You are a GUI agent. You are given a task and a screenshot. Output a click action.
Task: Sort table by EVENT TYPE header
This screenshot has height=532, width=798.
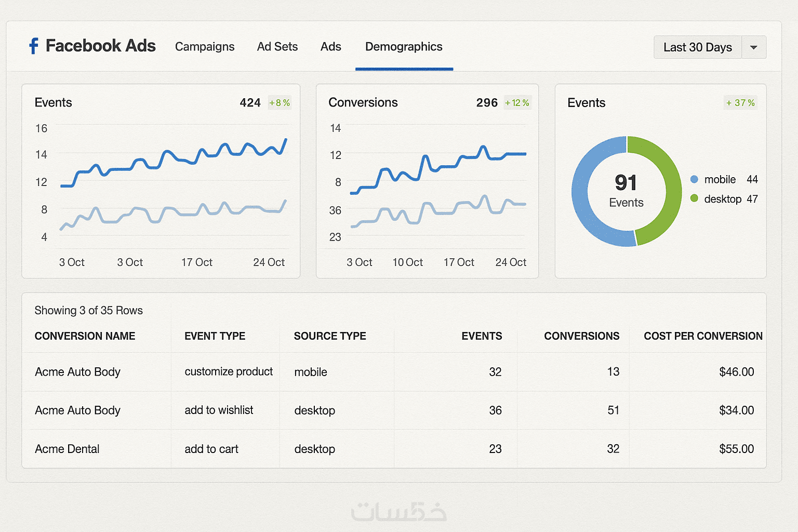pyautogui.click(x=215, y=336)
